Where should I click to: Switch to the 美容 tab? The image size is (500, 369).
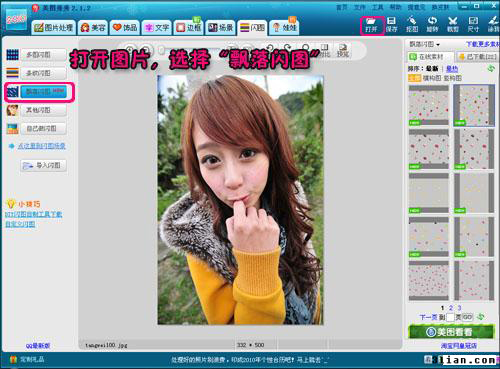click(93, 27)
